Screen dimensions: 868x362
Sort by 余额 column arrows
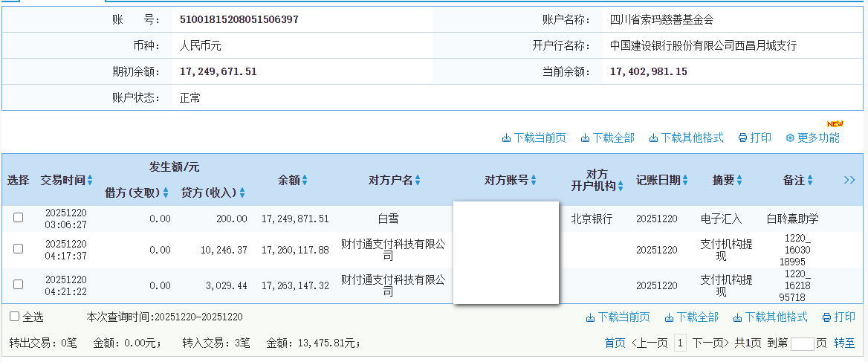[305, 180]
